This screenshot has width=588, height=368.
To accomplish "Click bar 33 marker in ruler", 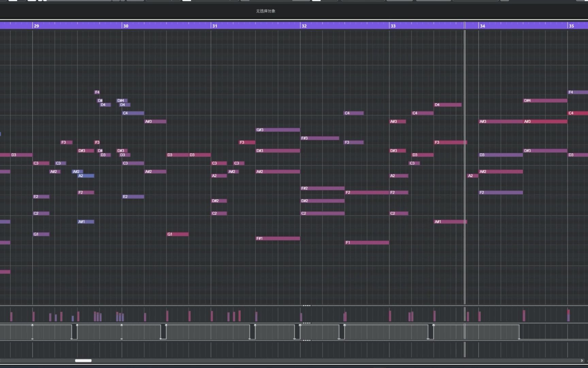I will pyautogui.click(x=393, y=26).
